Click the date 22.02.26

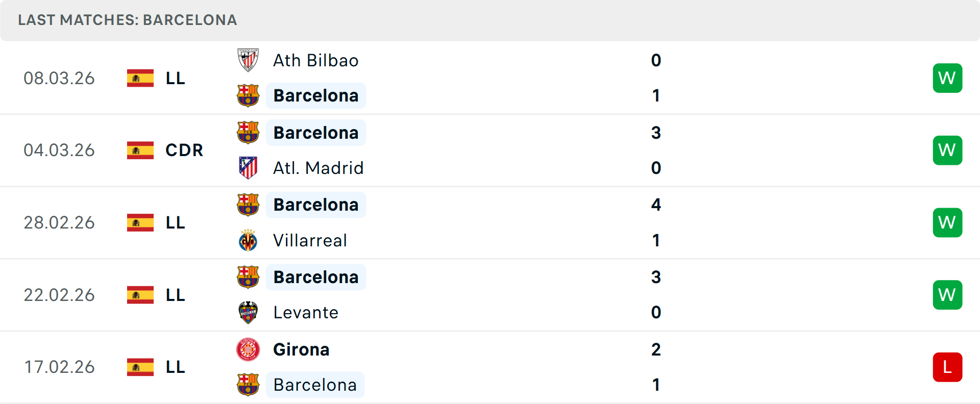(59, 295)
